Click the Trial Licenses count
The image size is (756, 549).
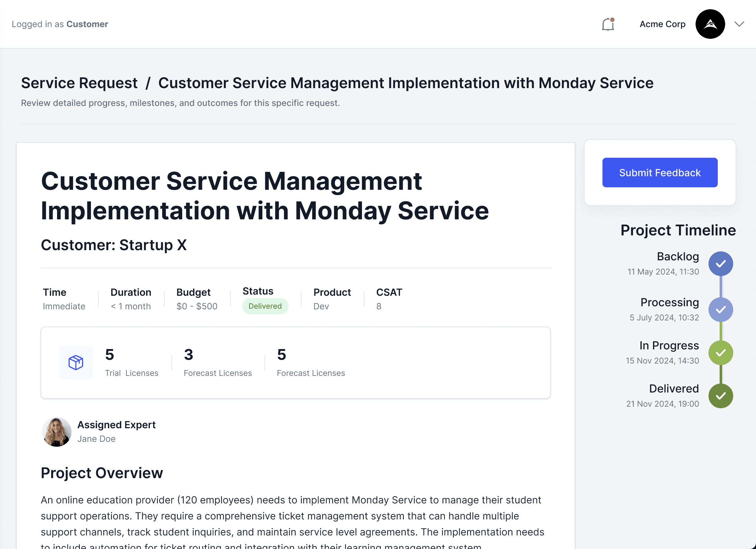pos(110,355)
